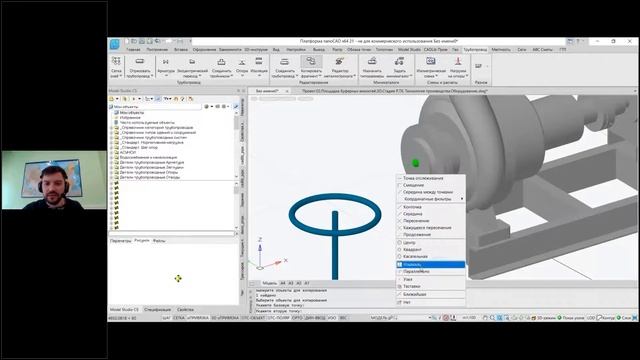Screen dimensions: 640x360
Task: Click the nanoCAD application logo button
Action: tap(115, 44)
